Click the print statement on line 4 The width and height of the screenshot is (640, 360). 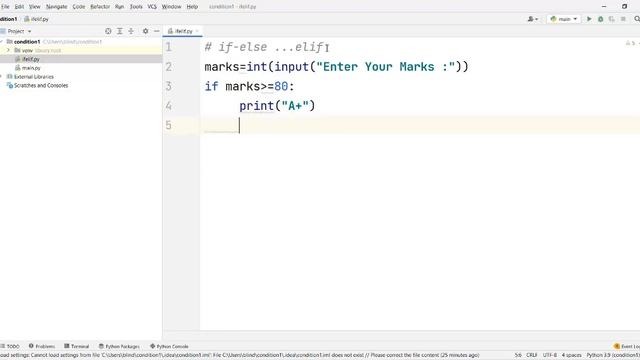[277, 106]
